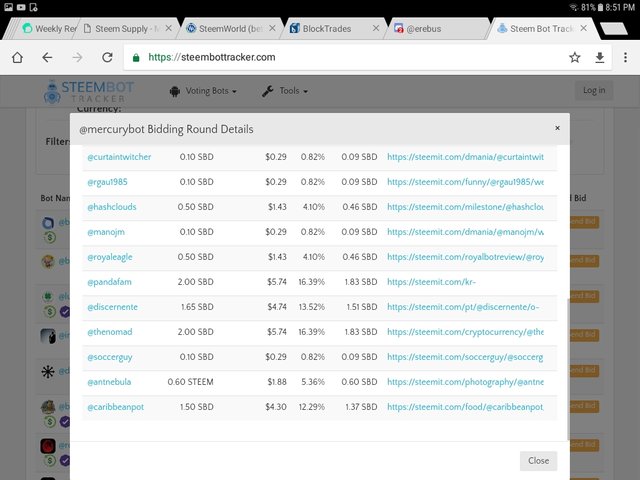Open a new browser tab

[614, 29]
